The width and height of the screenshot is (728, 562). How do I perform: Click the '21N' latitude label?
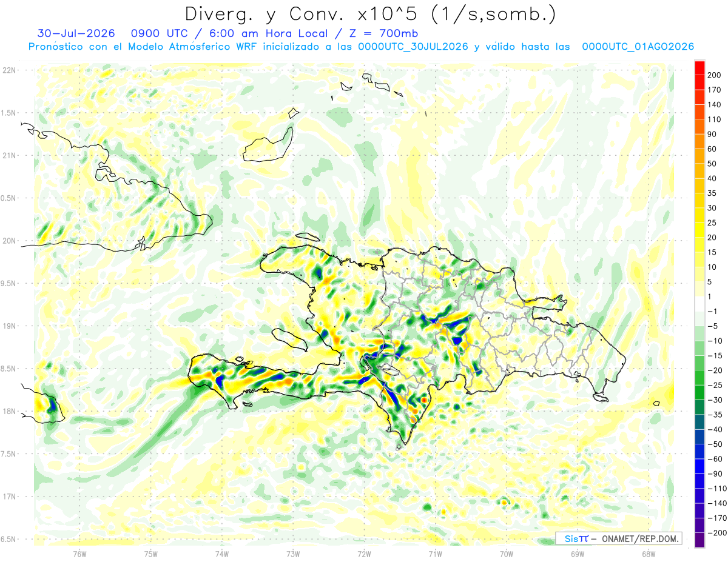(9, 155)
